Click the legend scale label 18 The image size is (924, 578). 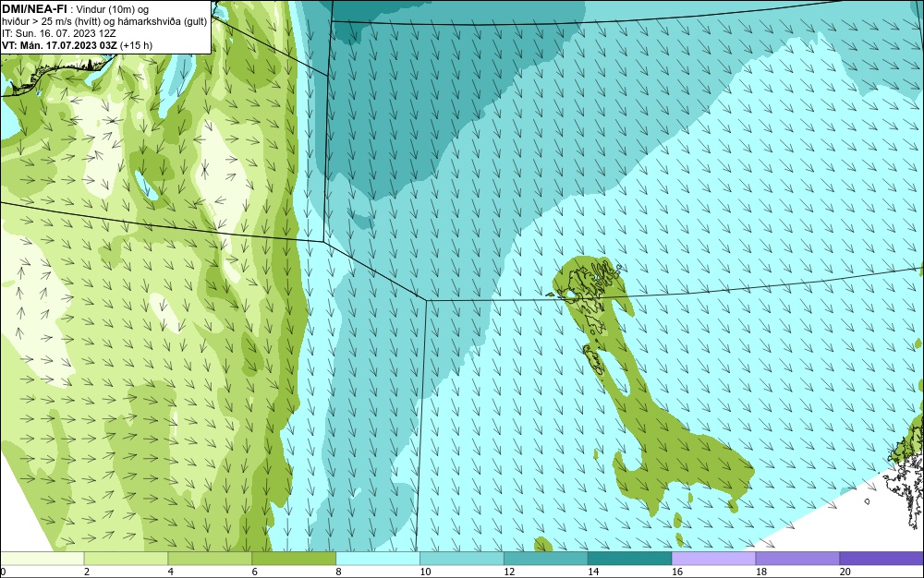[x=760, y=572]
